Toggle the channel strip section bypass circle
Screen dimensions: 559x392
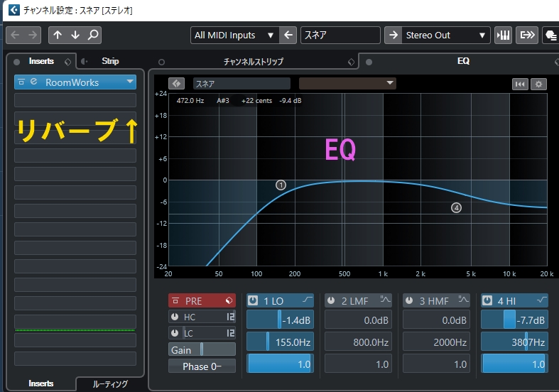(161, 62)
